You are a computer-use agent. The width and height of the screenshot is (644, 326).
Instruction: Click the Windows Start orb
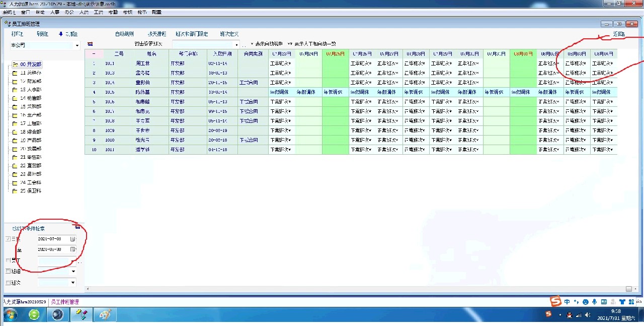click(10, 315)
